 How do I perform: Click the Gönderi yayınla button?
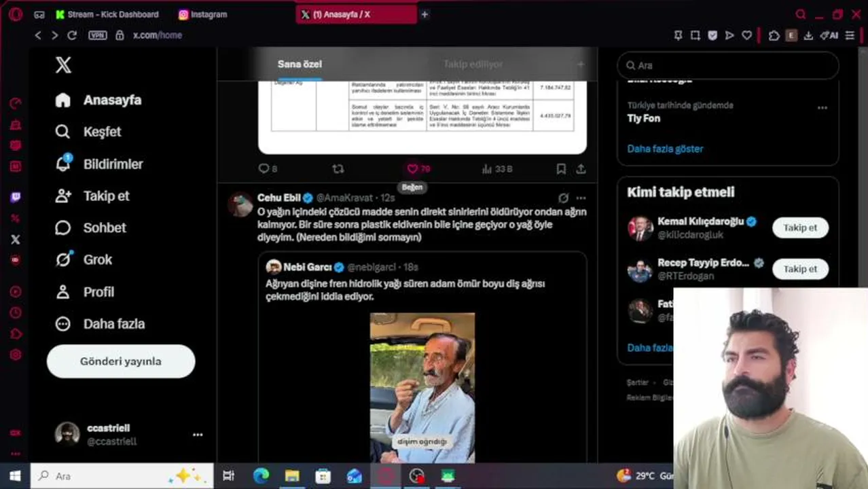point(121,361)
